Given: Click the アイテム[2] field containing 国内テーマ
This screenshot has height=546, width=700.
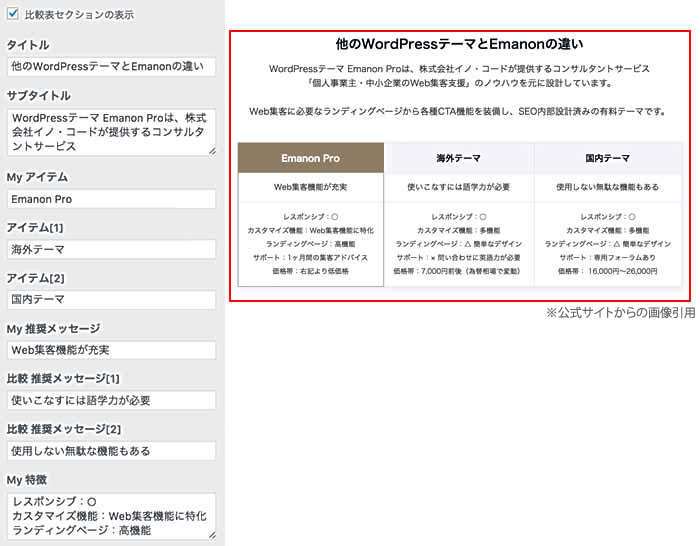Looking at the screenshot, I should point(111,300).
